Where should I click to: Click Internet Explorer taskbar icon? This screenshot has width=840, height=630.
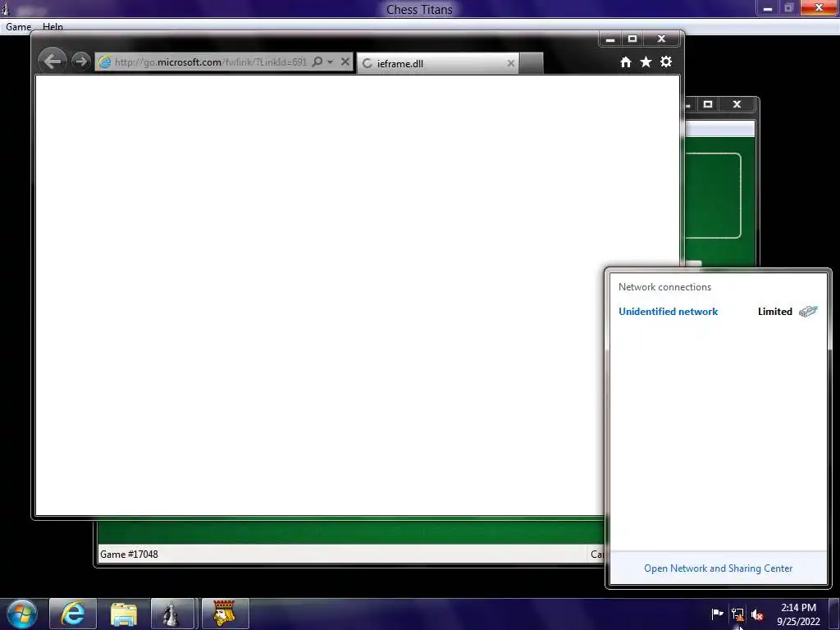coord(73,614)
